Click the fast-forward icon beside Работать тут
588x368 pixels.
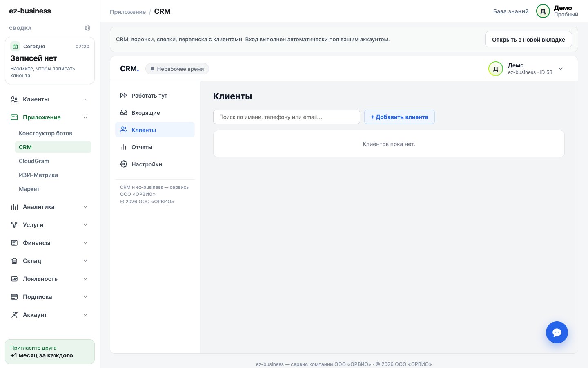pos(124,96)
